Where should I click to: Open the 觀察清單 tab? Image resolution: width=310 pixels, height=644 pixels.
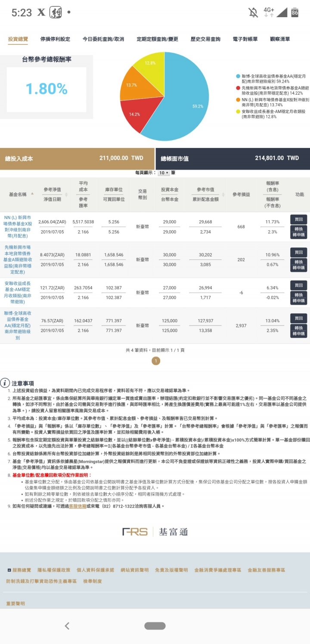[280, 39]
